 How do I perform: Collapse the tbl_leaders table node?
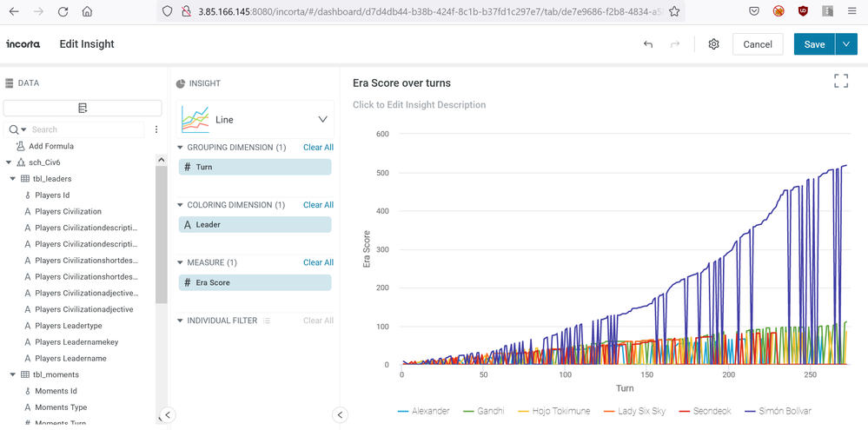tap(13, 179)
